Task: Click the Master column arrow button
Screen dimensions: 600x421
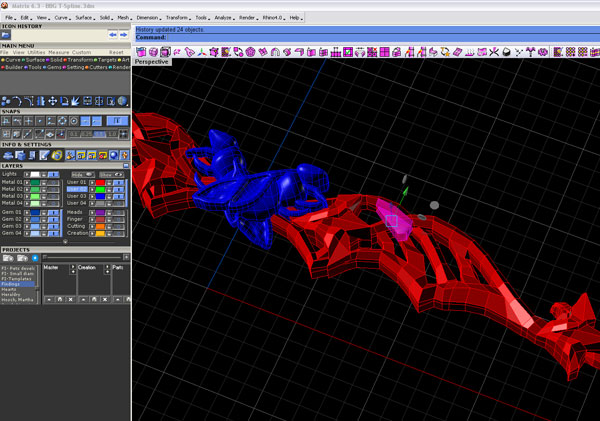Action: pos(73,269)
